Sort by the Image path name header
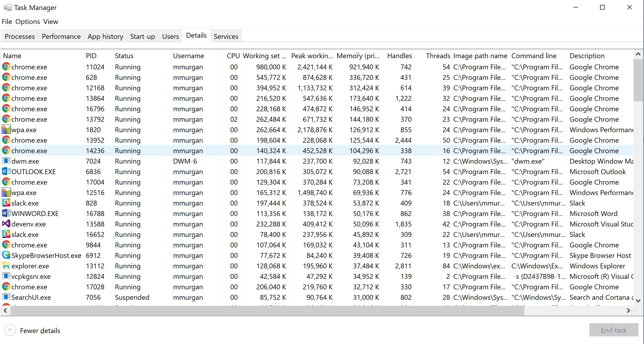 (481, 56)
